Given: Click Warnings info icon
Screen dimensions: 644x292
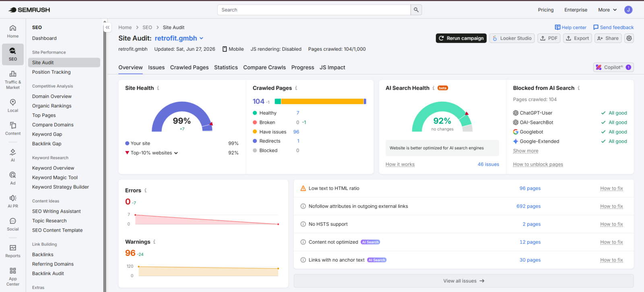Looking at the screenshot, I should point(154,242).
